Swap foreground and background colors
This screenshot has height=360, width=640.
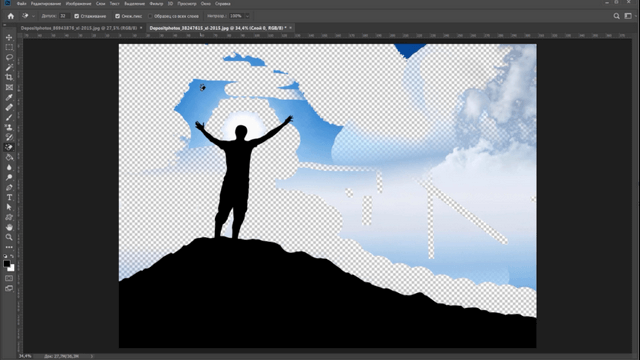click(x=12, y=256)
